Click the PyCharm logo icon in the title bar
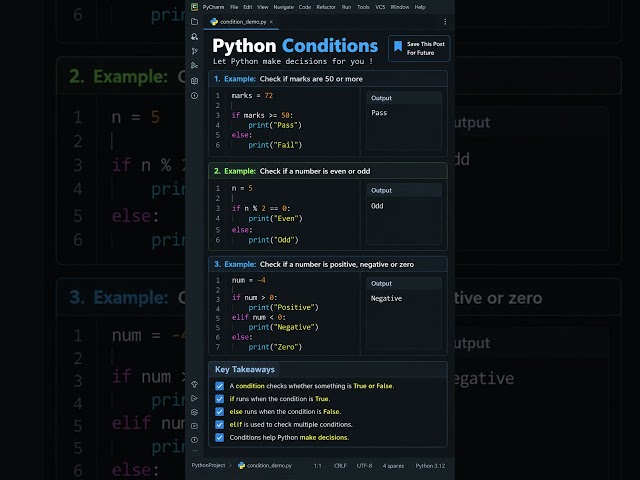Image resolution: width=640 pixels, height=480 pixels. click(195, 7)
